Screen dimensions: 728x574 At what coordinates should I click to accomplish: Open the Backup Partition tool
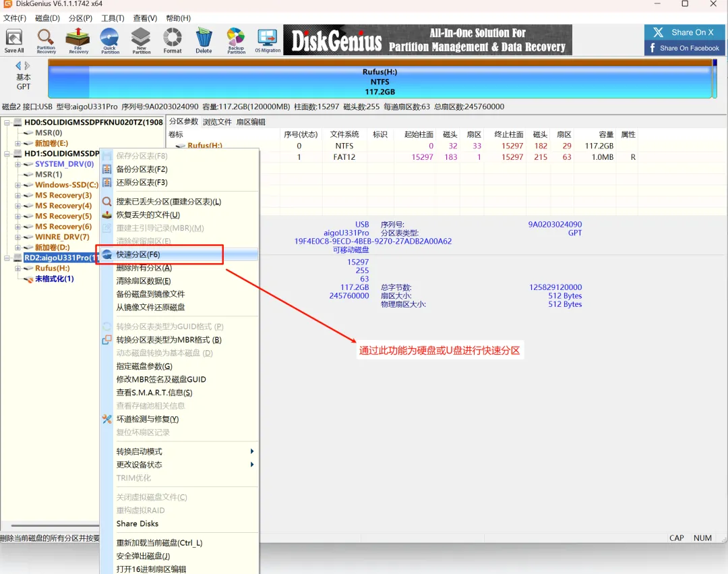pos(236,40)
